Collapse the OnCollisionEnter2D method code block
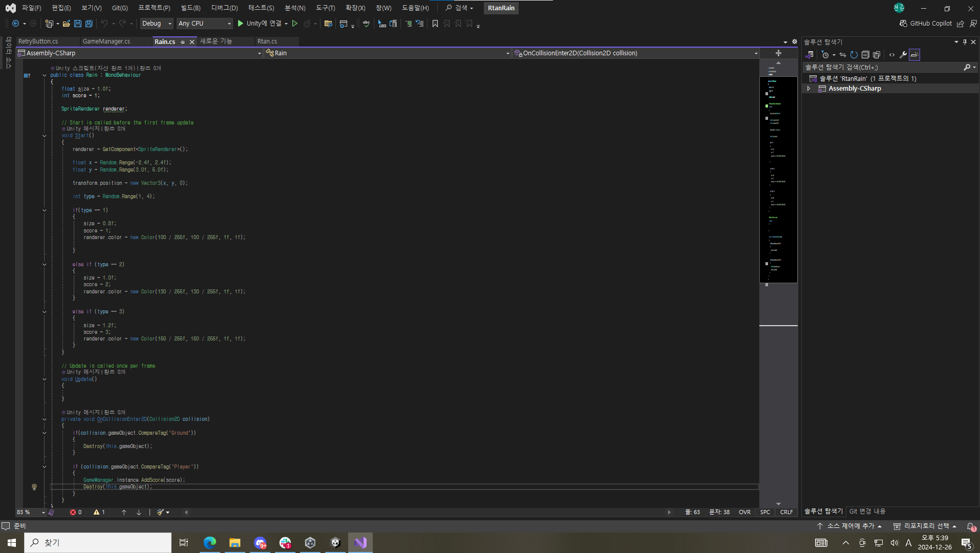 [45, 419]
